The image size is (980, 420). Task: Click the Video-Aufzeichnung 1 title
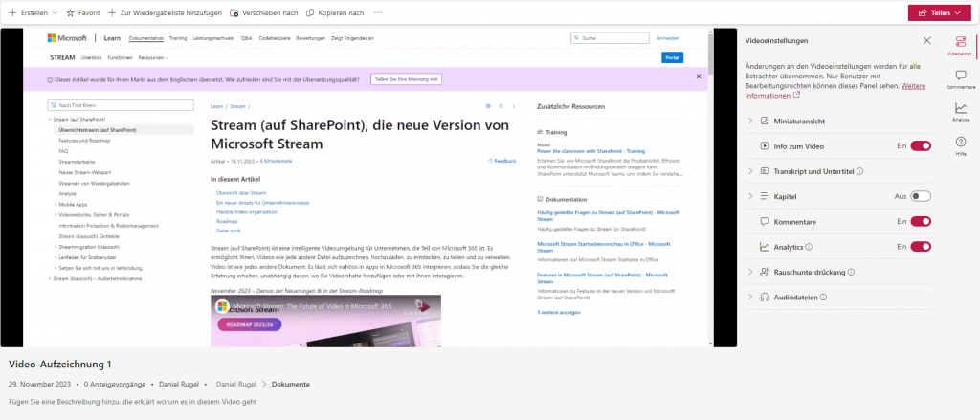[x=60, y=364]
